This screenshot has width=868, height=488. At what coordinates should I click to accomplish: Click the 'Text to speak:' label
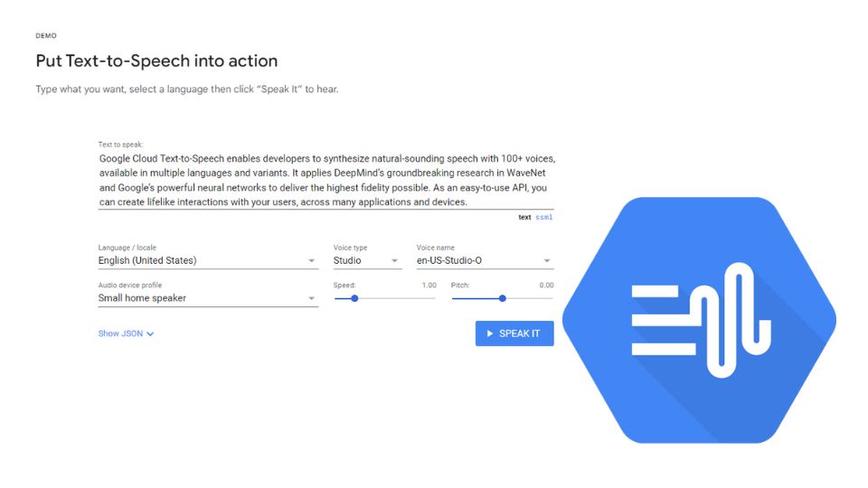coord(120,145)
